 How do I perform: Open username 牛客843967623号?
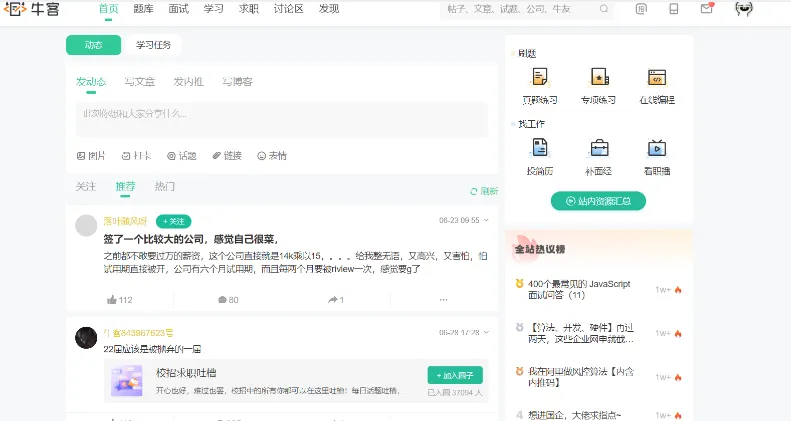[138, 333]
